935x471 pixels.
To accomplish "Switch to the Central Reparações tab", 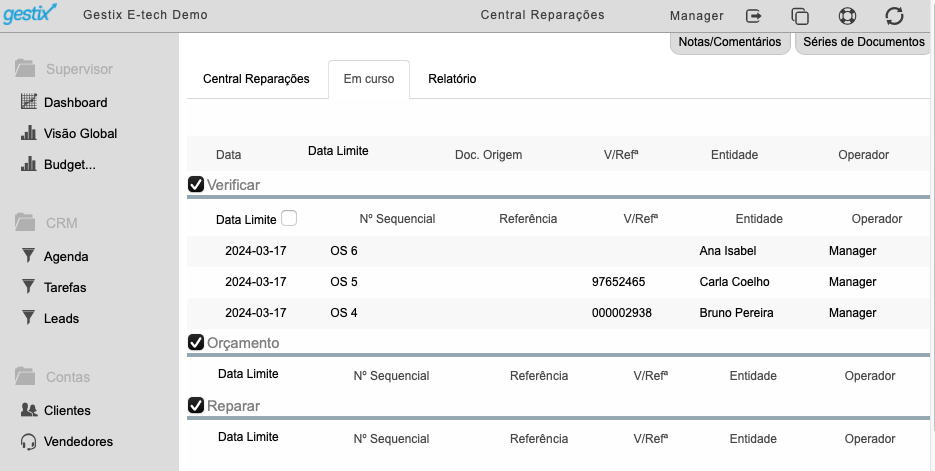I will (256, 79).
